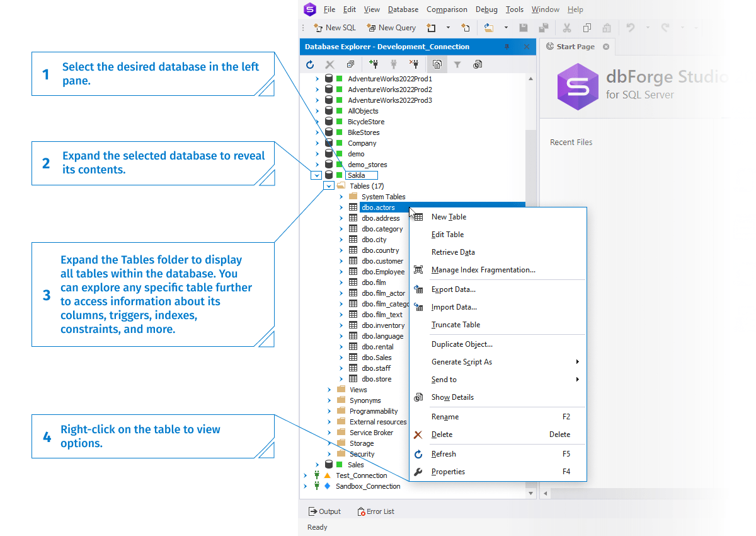
Task: Click the Database Explorer scrollbar down arrow
Action: (530, 493)
